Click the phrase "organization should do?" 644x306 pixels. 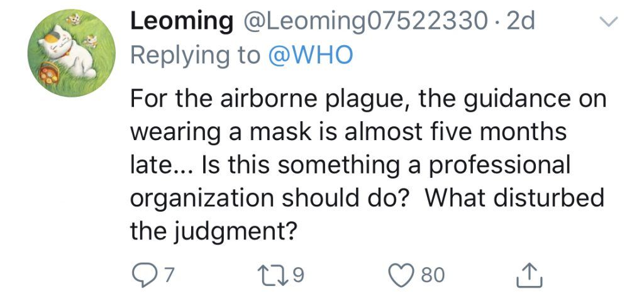[x=272, y=199]
